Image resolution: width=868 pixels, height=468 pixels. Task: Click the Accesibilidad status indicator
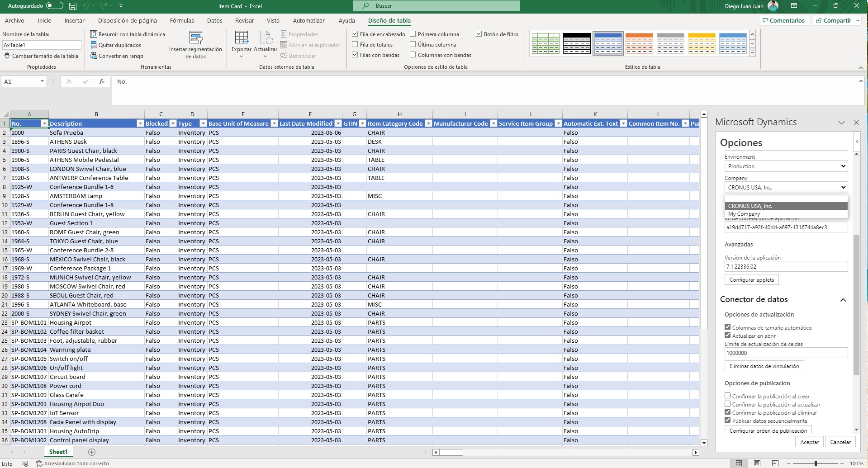pyautogui.click(x=72, y=463)
